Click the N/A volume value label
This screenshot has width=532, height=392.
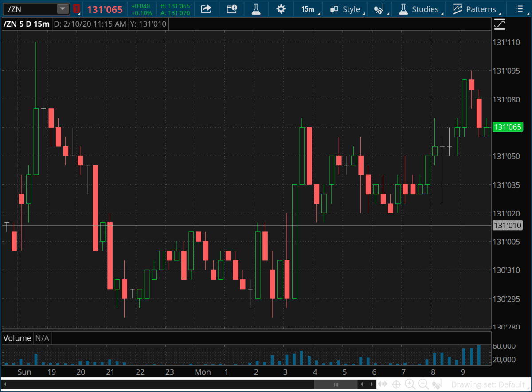[x=42, y=338]
